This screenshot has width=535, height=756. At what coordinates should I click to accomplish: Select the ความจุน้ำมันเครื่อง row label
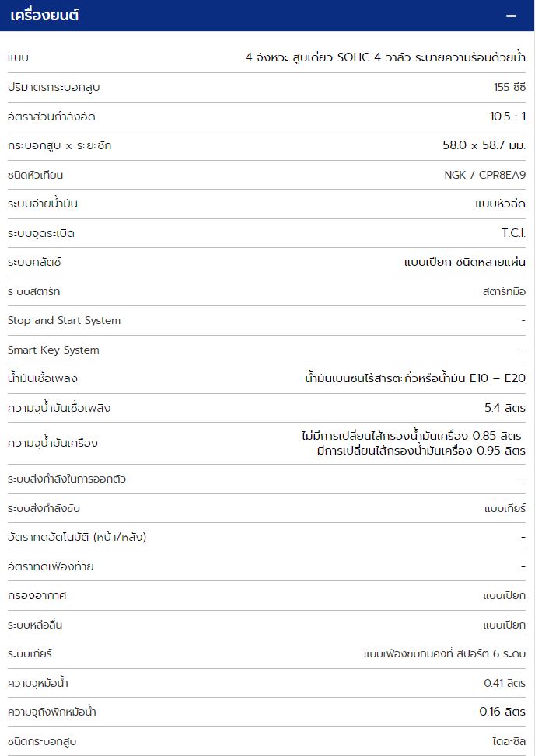(53, 443)
